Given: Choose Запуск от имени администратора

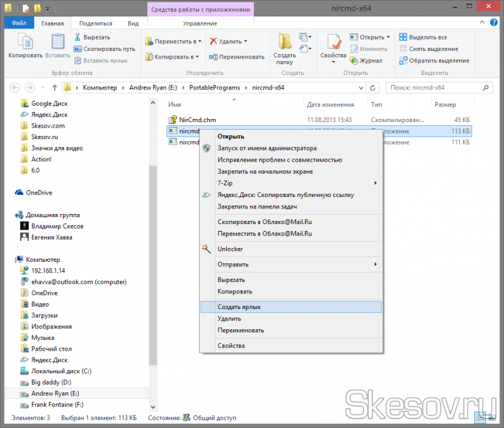Looking at the screenshot, I should 266,149.
